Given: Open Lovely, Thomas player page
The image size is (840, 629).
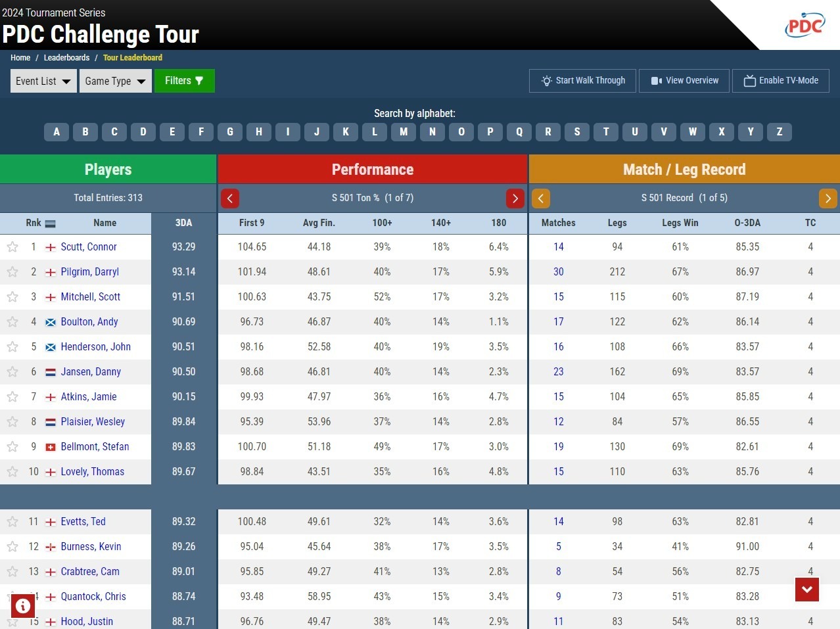Looking at the screenshot, I should (93, 472).
